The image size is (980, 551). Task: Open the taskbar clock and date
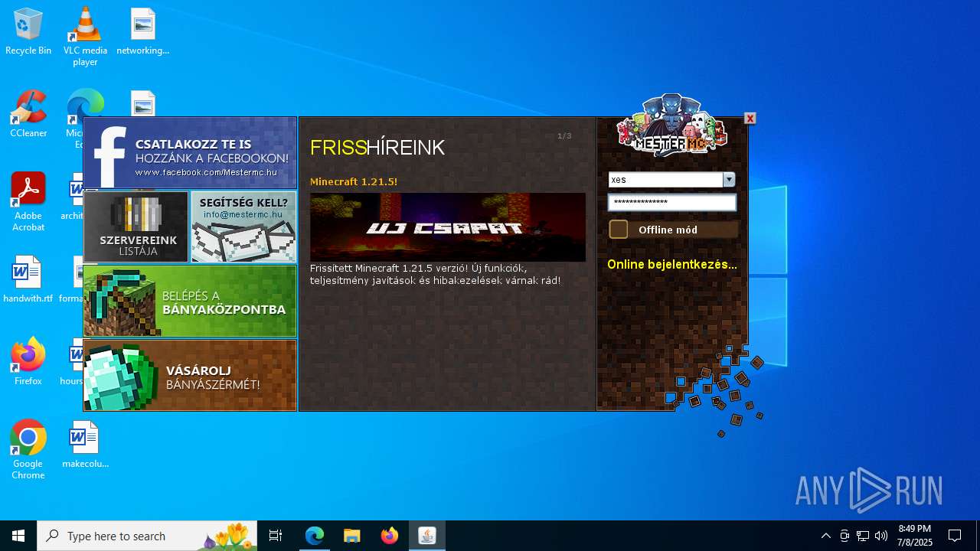[x=915, y=536]
